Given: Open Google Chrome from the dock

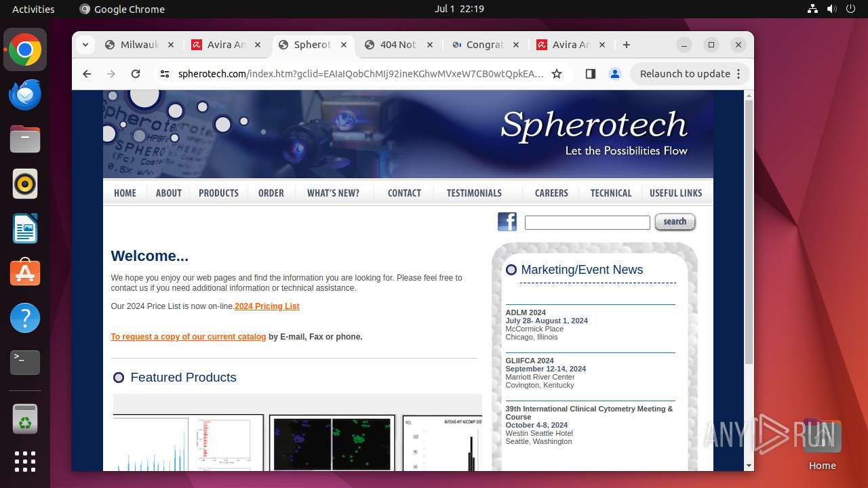Looking at the screenshot, I should point(25,49).
